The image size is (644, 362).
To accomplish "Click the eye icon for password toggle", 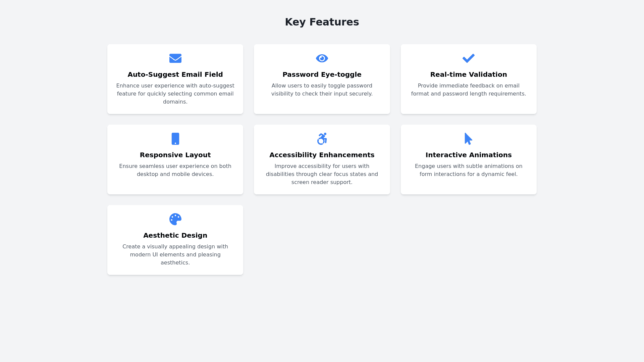I will coord(322,58).
